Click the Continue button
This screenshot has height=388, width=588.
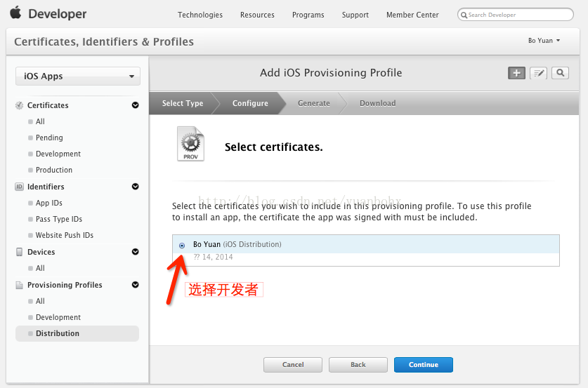423,365
